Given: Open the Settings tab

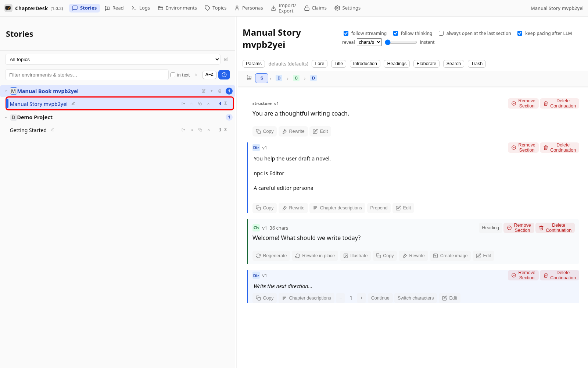Looking at the screenshot, I should pyautogui.click(x=348, y=8).
